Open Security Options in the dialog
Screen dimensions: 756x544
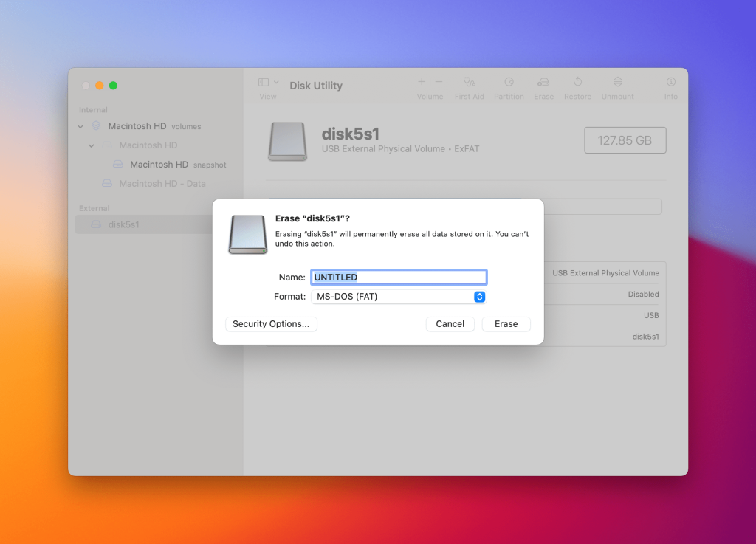pyautogui.click(x=271, y=324)
